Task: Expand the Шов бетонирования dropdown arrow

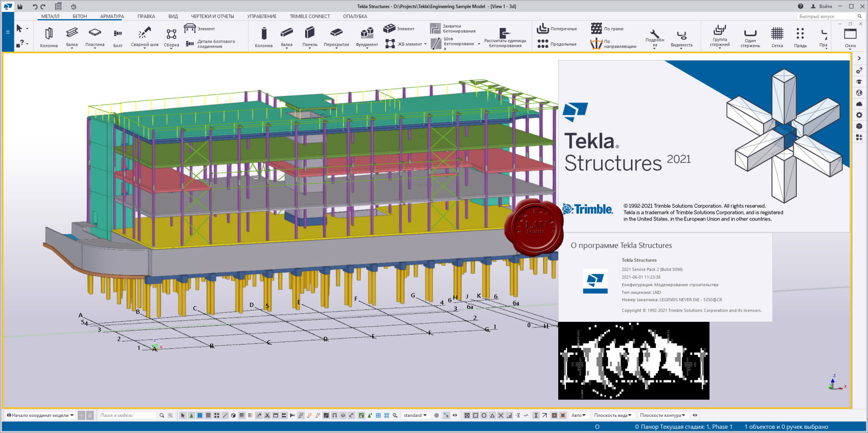Action: (479, 44)
